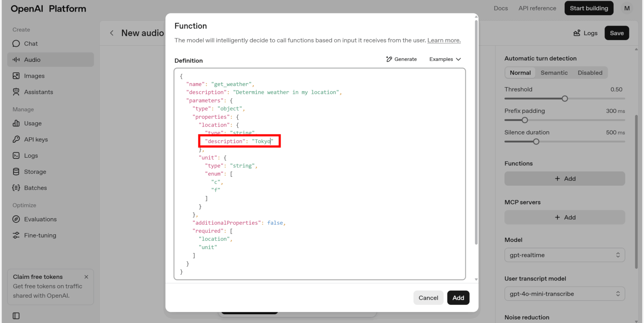Screen dimensions: 644x323
Task: Expand the Examples dropdown
Action: point(445,59)
